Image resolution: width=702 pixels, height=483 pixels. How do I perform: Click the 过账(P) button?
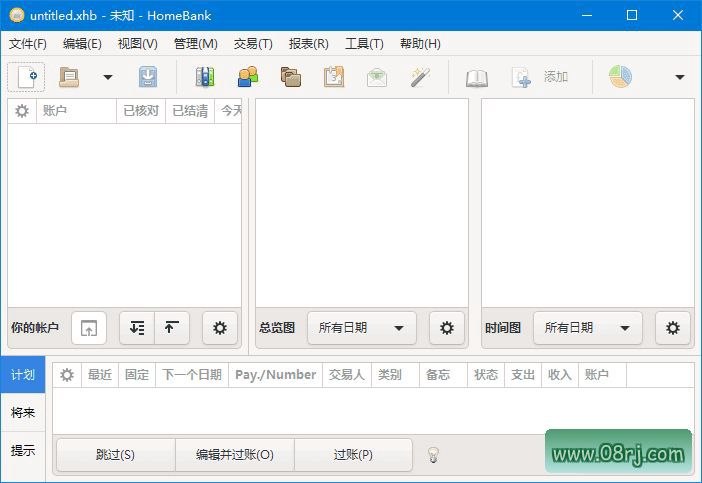click(x=353, y=455)
